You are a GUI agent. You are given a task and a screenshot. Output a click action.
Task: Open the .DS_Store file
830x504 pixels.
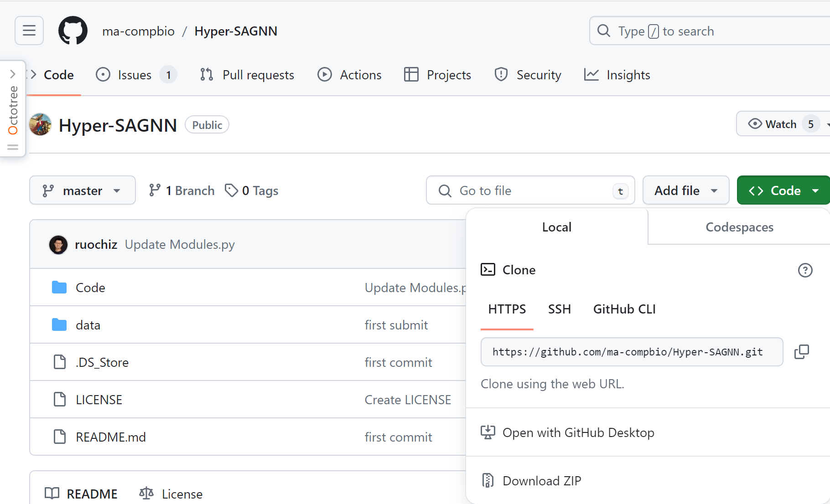click(102, 362)
